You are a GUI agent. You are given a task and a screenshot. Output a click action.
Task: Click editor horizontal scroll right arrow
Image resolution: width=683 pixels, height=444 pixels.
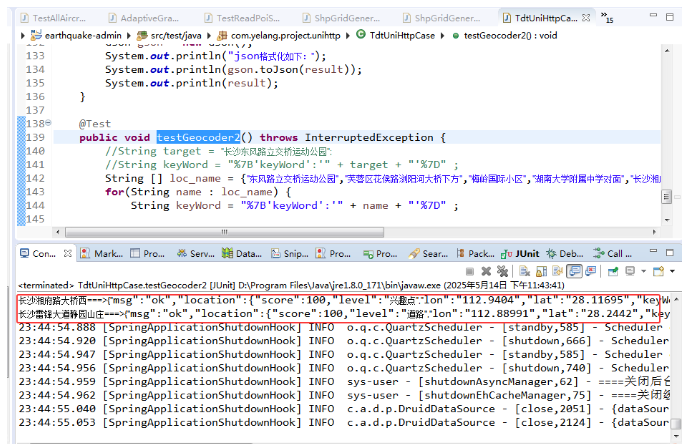click(x=654, y=232)
